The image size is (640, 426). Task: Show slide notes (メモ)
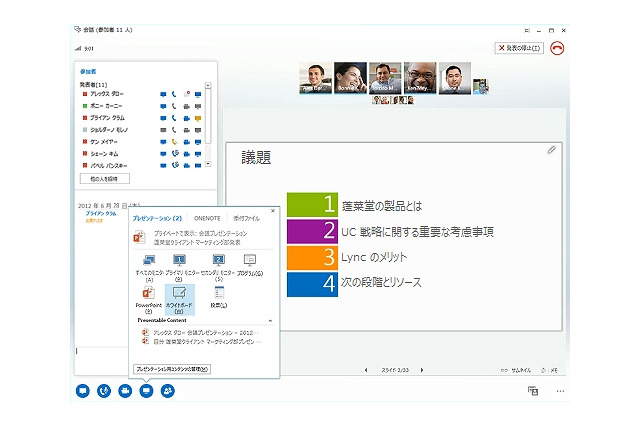[549, 370]
